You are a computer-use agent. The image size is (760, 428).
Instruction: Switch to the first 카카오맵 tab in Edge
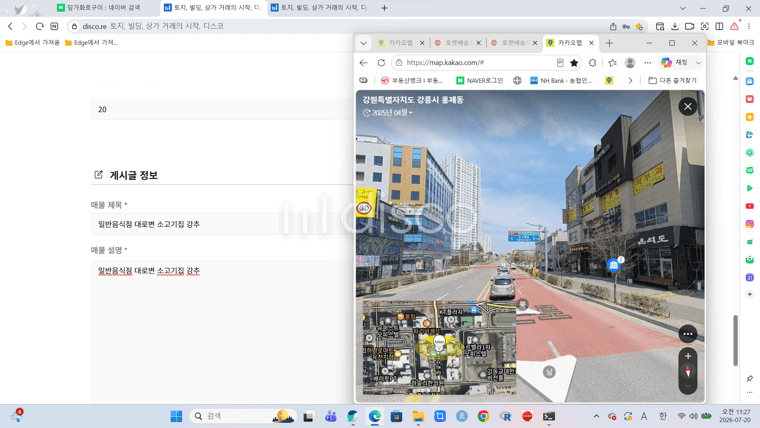401,43
